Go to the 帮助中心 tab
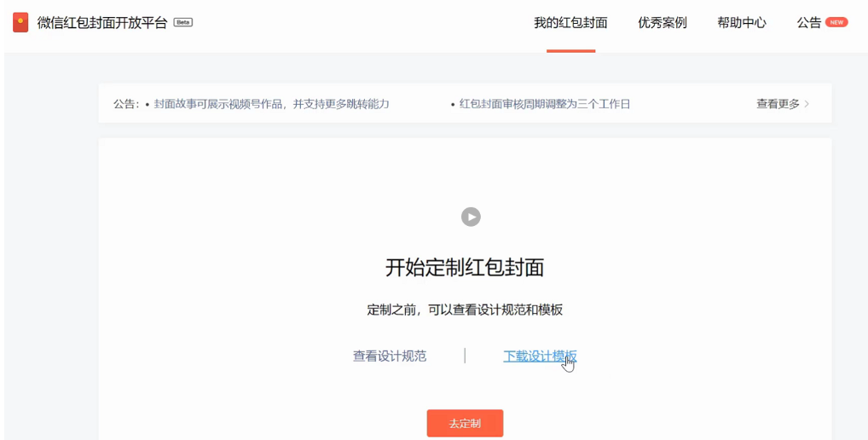 coord(741,23)
